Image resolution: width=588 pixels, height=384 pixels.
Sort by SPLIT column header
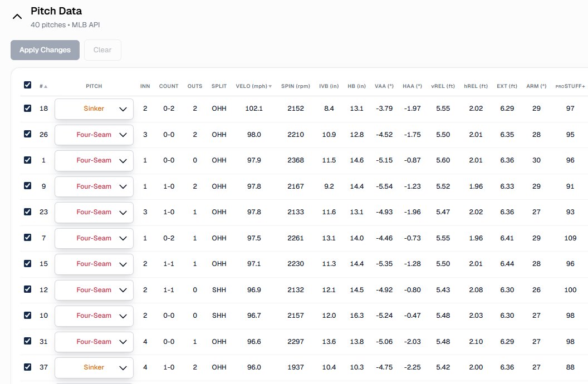pos(219,86)
